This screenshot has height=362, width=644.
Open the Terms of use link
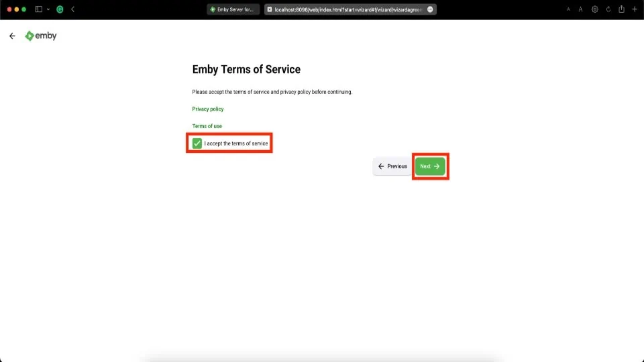coord(207,126)
